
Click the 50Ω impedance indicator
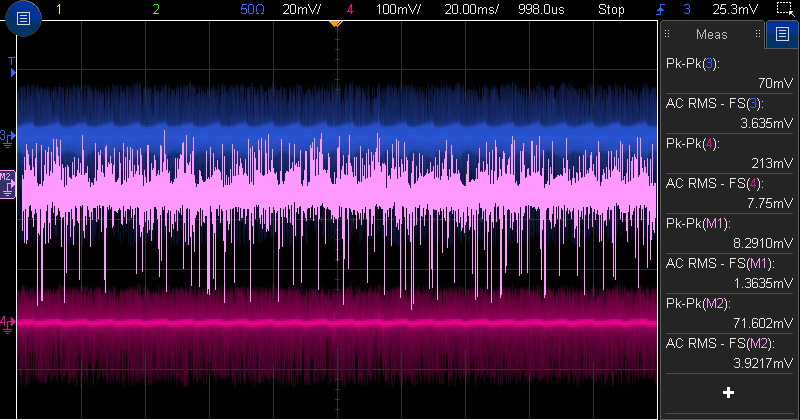pos(252,9)
